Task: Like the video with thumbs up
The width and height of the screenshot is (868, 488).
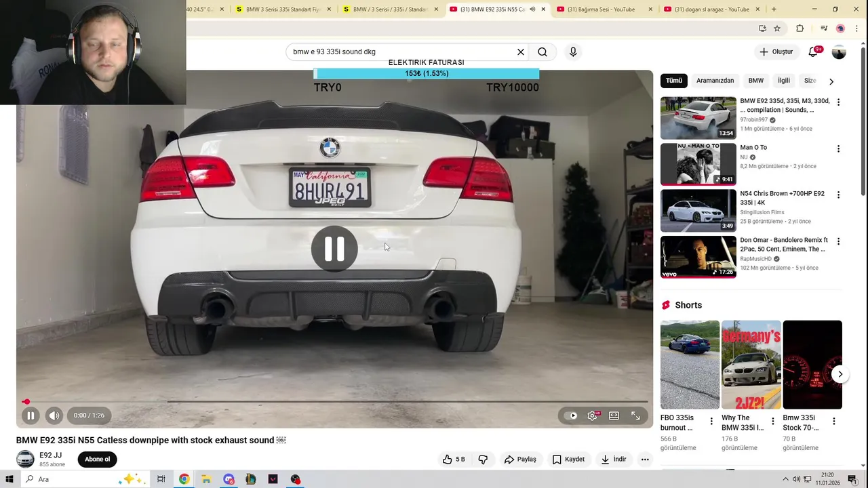Action: click(x=454, y=460)
